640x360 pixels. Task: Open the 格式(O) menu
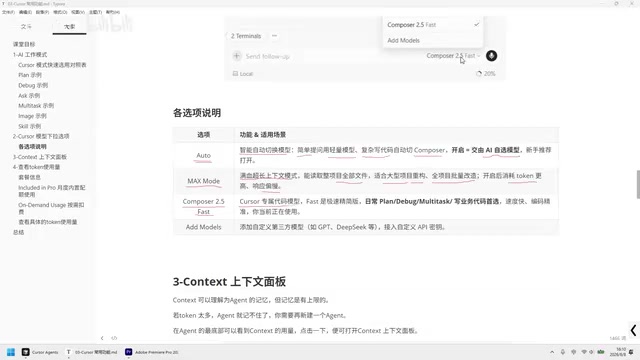(60, 12)
